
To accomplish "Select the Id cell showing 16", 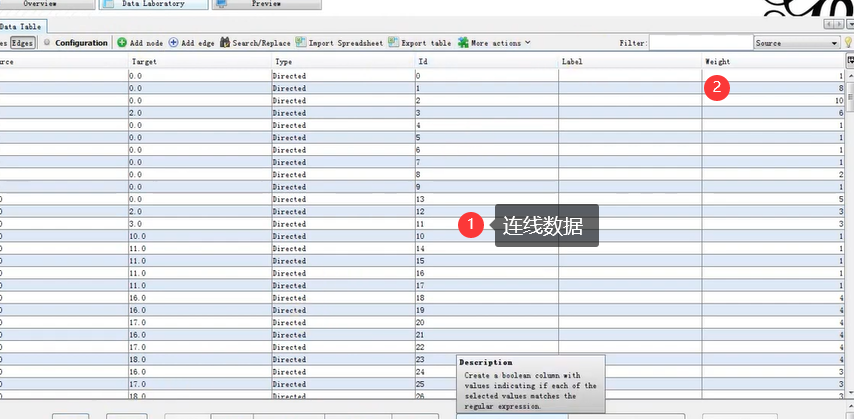I will pyautogui.click(x=486, y=274).
